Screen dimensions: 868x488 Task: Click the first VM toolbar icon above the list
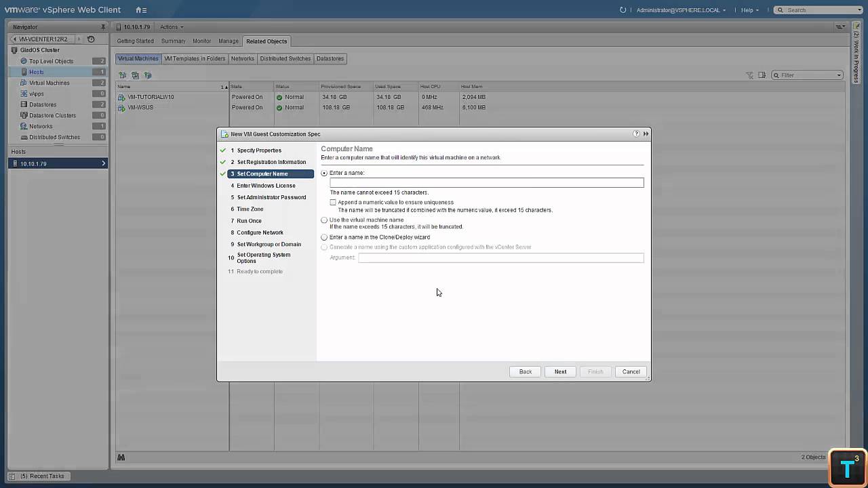click(123, 75)
